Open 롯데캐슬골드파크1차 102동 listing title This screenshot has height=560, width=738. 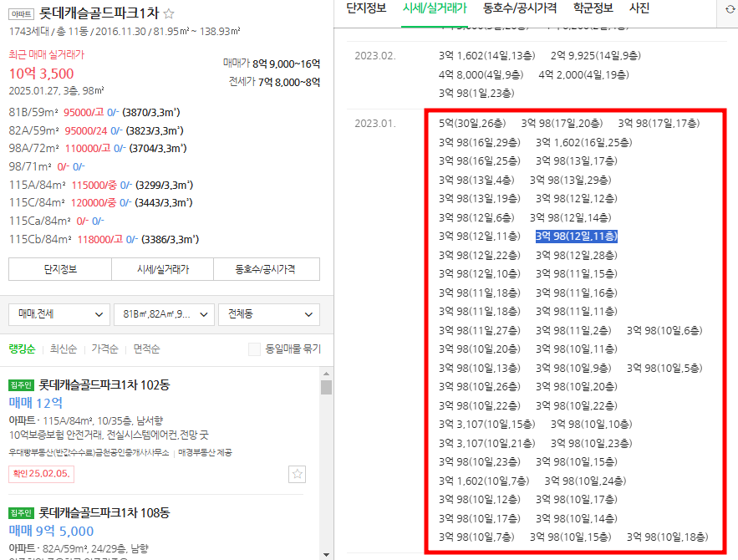pyautogui.click(x=104, y=385)
